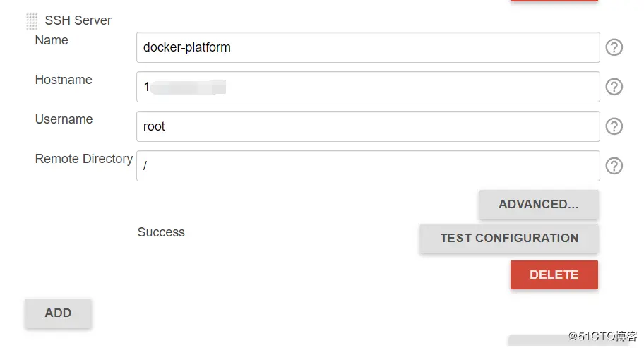Click the Remote Directory label

[83, 159]
